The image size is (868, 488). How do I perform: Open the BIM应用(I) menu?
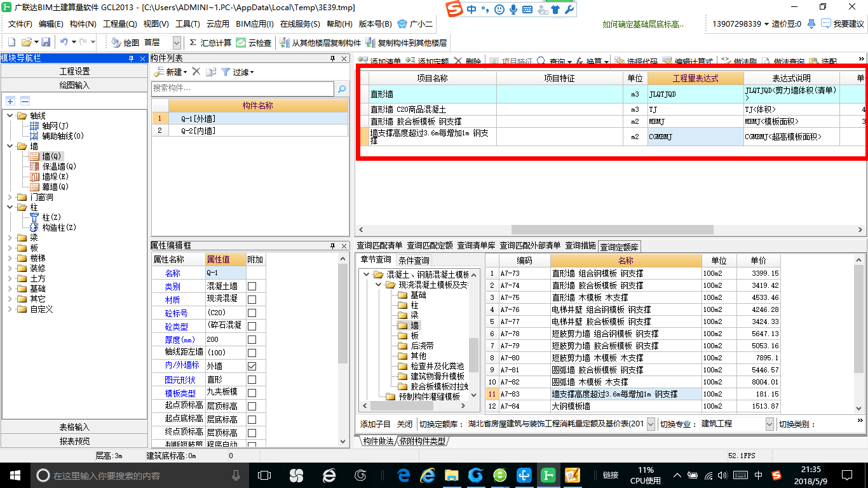(255, 24)
